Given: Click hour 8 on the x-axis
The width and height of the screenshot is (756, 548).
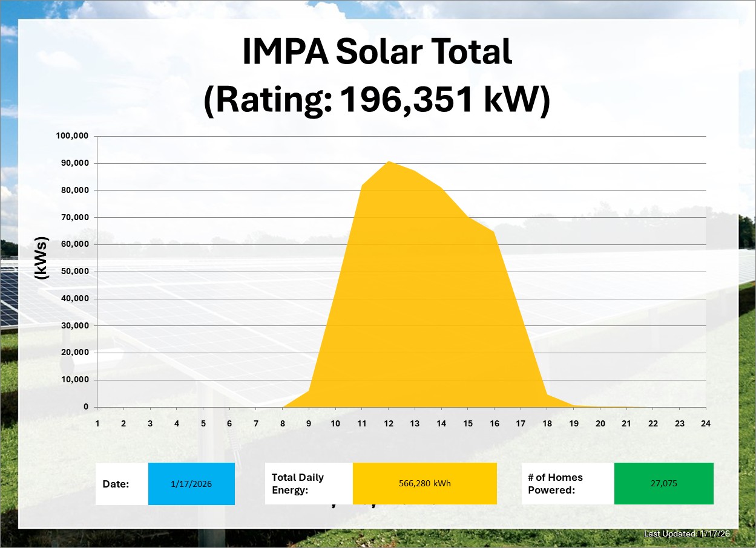Looking at the screenshot, I should (283, 424).
